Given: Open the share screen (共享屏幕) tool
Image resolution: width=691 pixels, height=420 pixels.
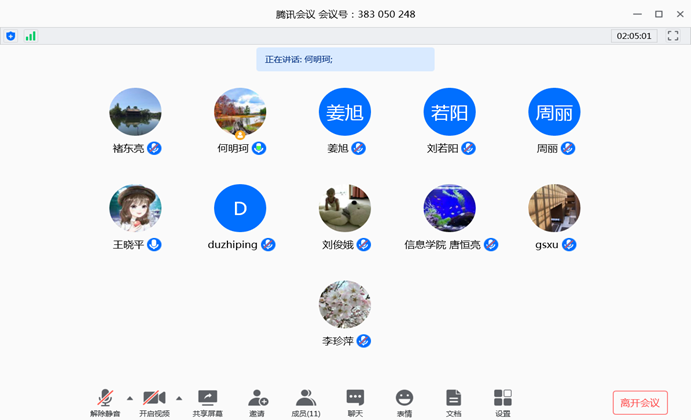Looking at the screenshot, I should click(208, 402).
